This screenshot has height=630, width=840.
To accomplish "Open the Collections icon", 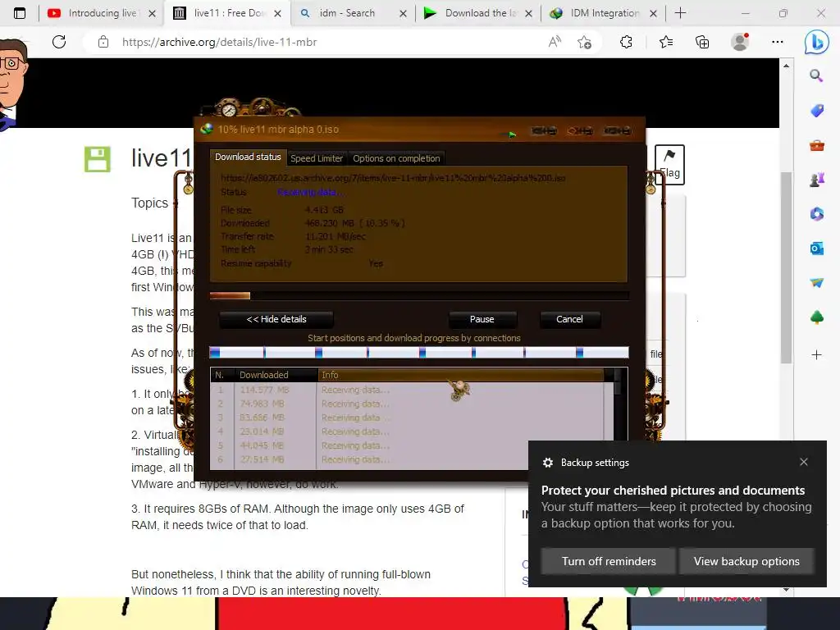I will coord(702,42).
